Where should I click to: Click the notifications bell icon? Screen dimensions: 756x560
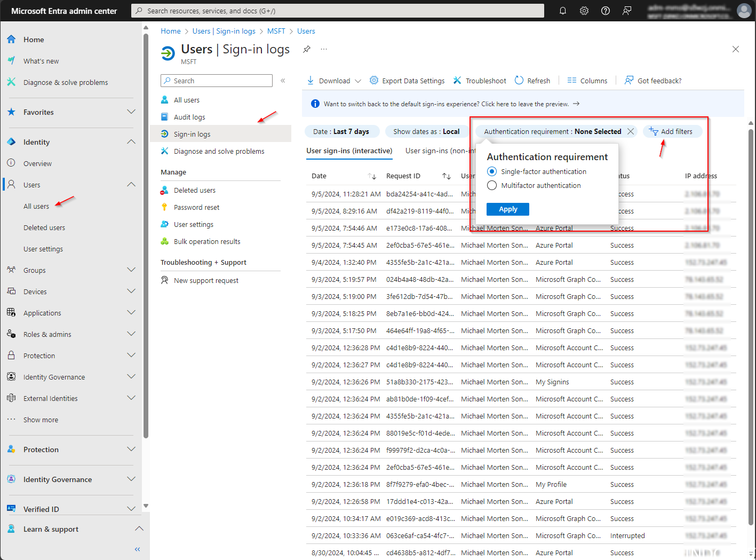click(562, 11)
